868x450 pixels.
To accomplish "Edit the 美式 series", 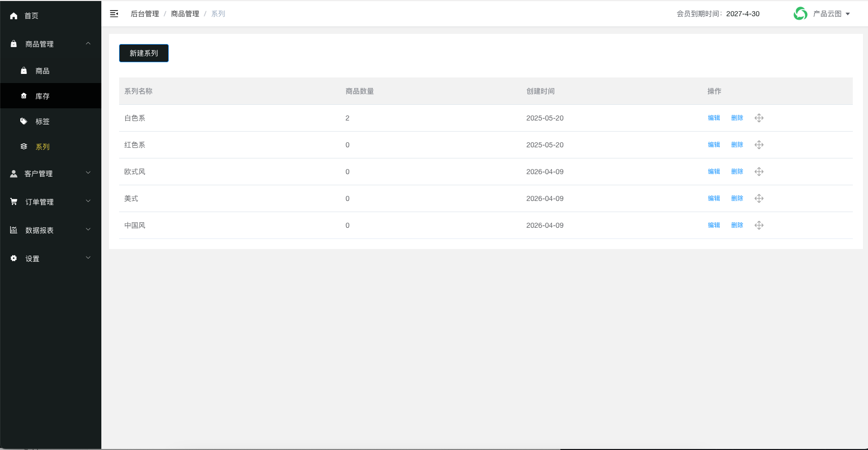I will 714,198.
